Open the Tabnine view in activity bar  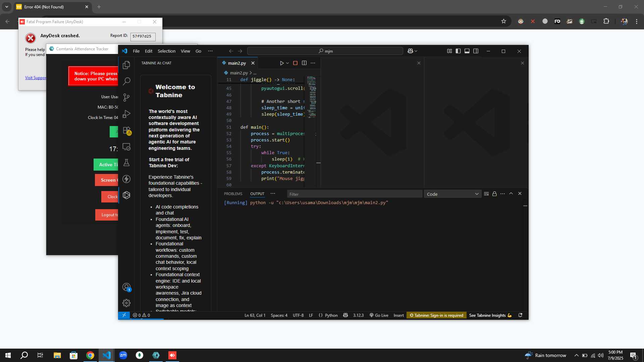126,195
